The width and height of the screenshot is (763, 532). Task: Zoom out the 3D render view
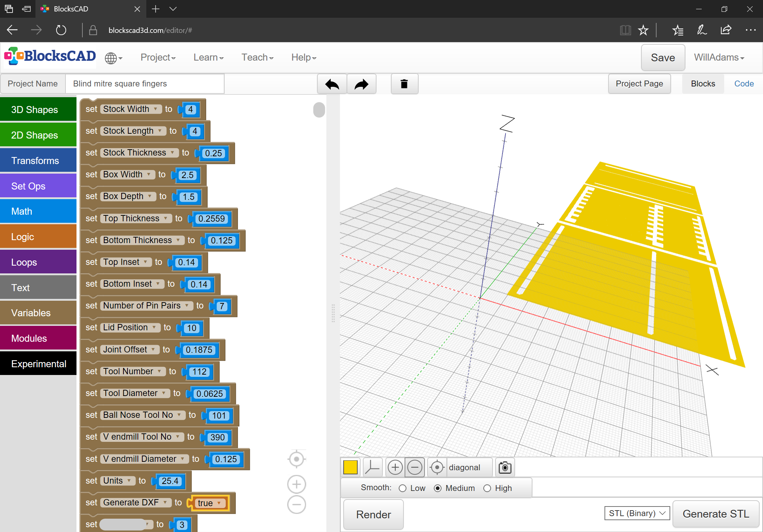click(x=415, y=467)
